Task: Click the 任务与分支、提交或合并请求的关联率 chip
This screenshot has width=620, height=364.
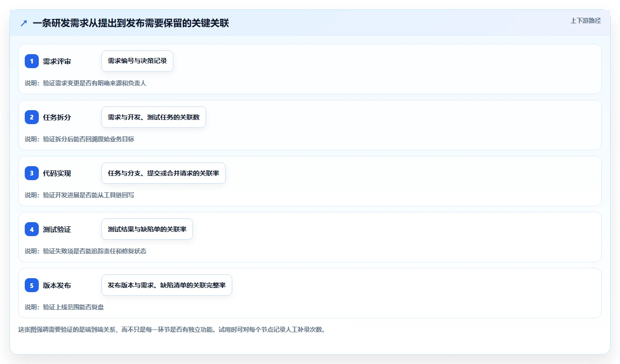Action: pyautogui.click(x=164, y=173)
